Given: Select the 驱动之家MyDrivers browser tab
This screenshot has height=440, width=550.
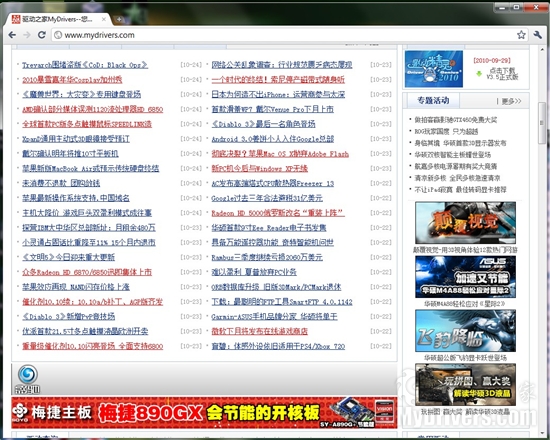Looking at the screenshot, I should [58, 19].
